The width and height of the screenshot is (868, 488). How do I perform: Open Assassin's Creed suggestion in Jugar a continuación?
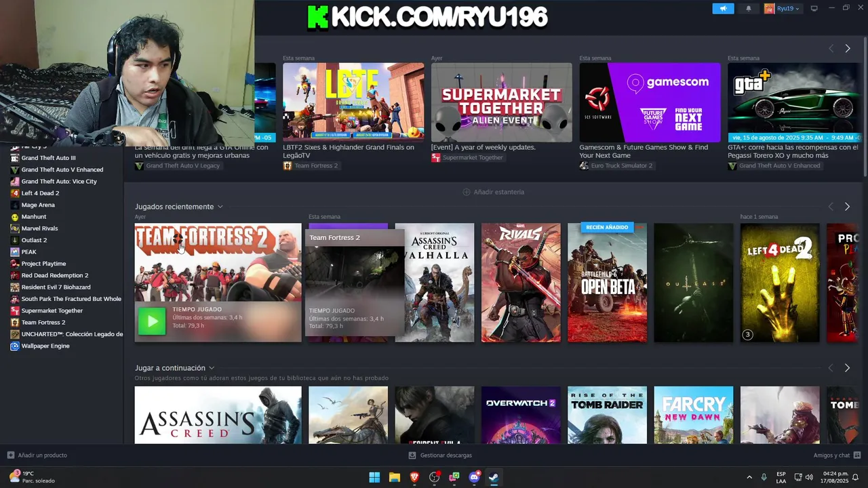pos(218,415)
